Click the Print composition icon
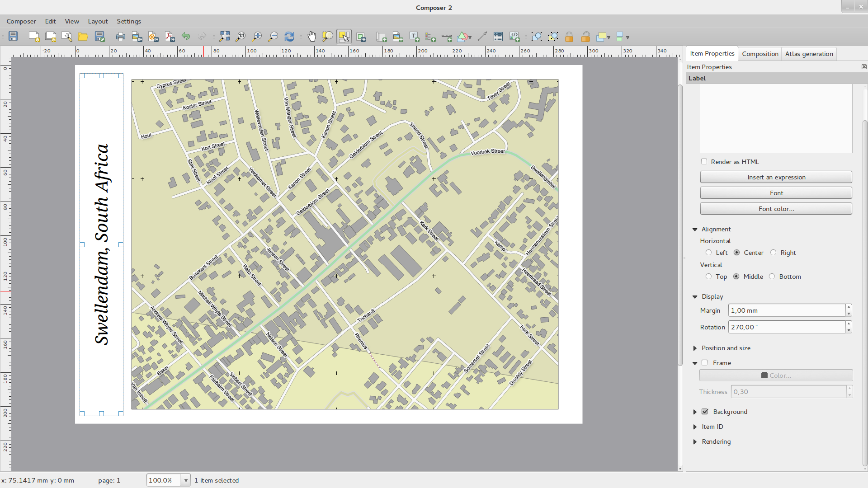Viewport: 868px width, 488px height. pos(120,37)
